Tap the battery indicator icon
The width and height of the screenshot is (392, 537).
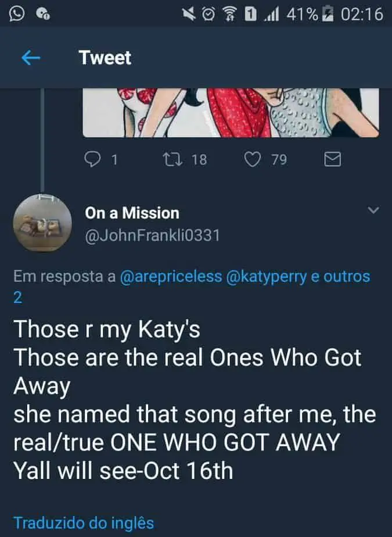pyautogui.click(x=328, y=13)
